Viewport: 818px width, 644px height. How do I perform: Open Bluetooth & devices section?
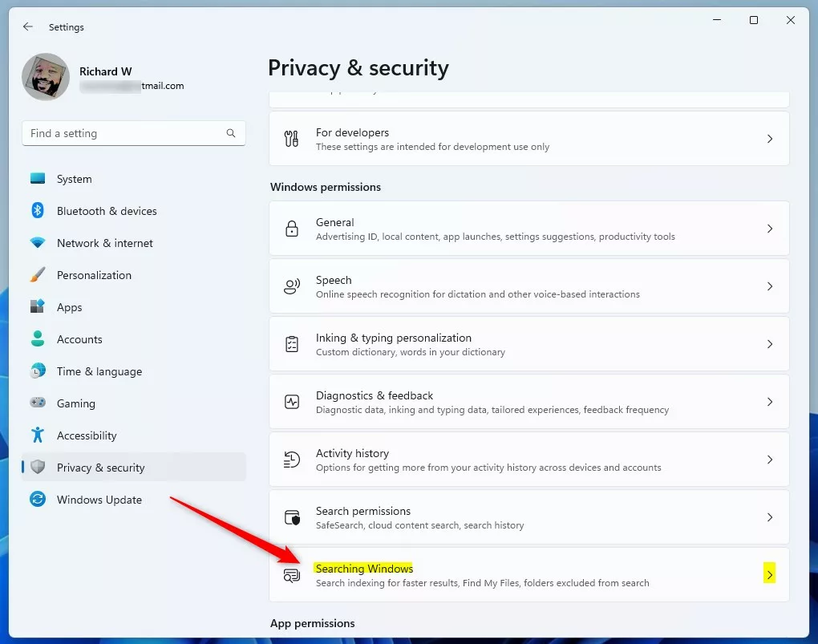(x=134, y=211)
